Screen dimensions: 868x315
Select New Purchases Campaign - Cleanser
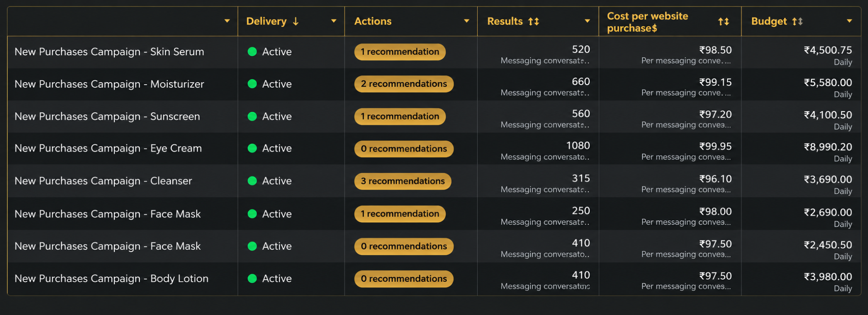(103, 181)
